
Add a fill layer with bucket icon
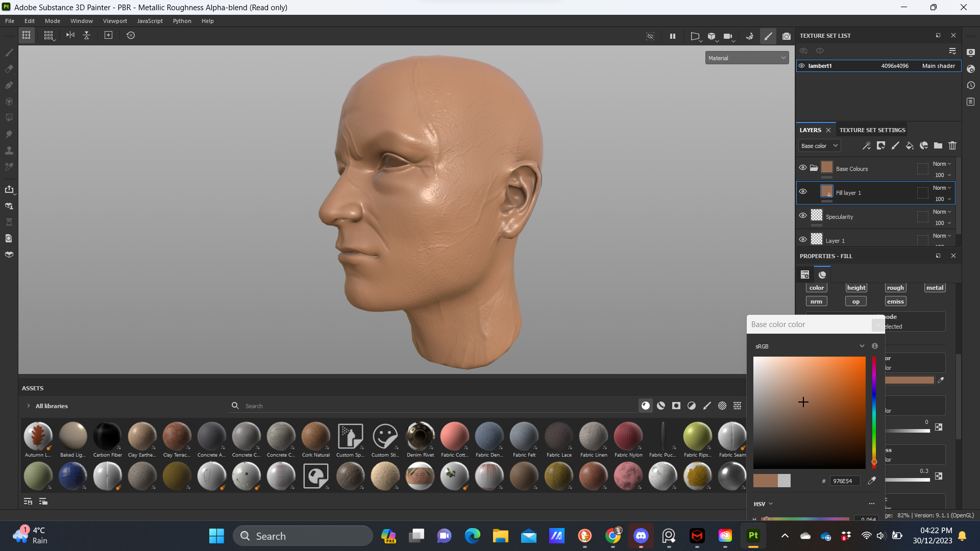(910, 146)
